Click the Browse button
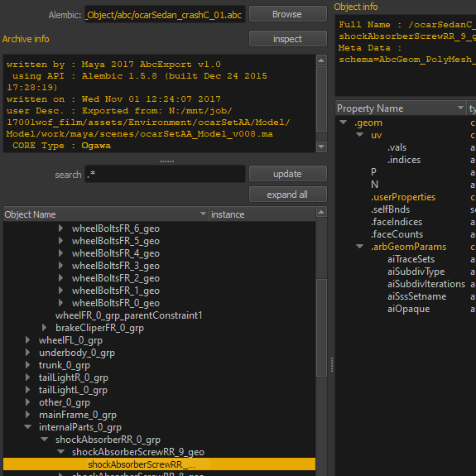This screenshot has width=476, height=476. 287,14
